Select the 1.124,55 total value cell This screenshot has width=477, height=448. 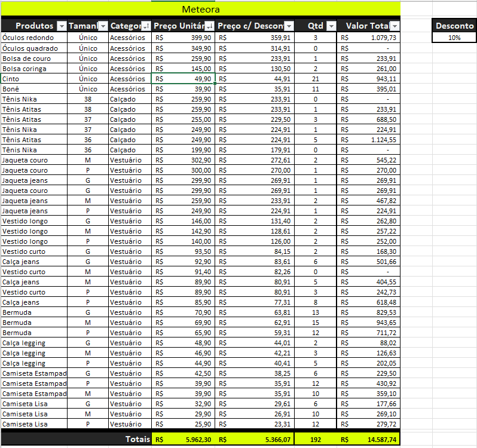pos(368,140)
